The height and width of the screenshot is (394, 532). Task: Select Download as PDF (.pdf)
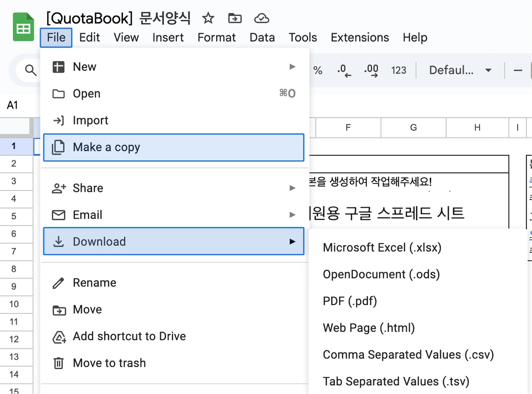tap(350, 301)
